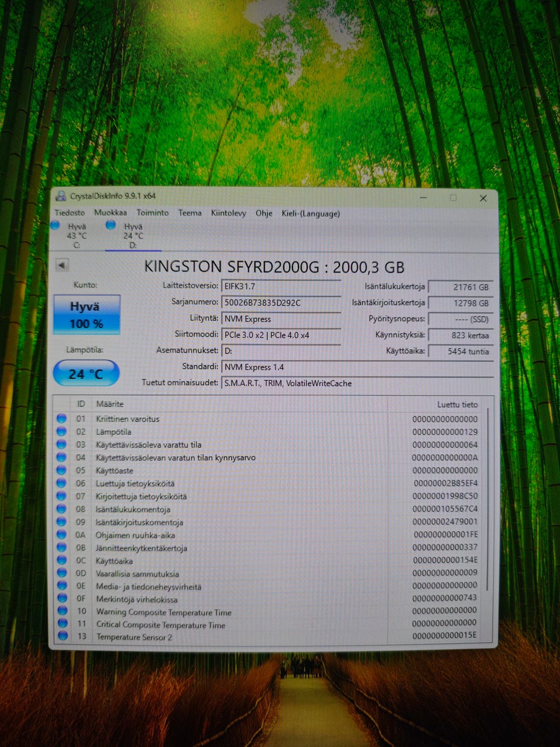Click the status icon for 0D Vaarallisia sammutuksia
The width and height of the screenshot is (560, 747).
click(x=62, y=573)
